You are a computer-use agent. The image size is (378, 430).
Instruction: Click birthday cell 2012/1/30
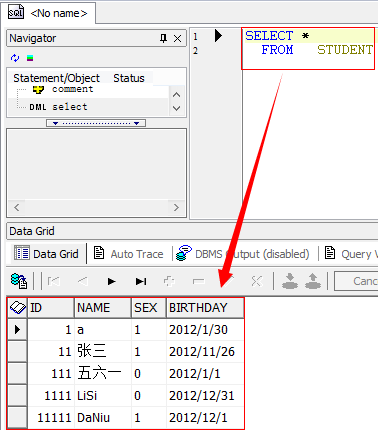205,330
